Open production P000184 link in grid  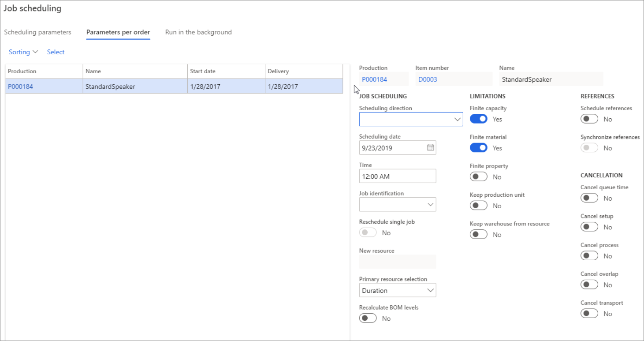20,86
